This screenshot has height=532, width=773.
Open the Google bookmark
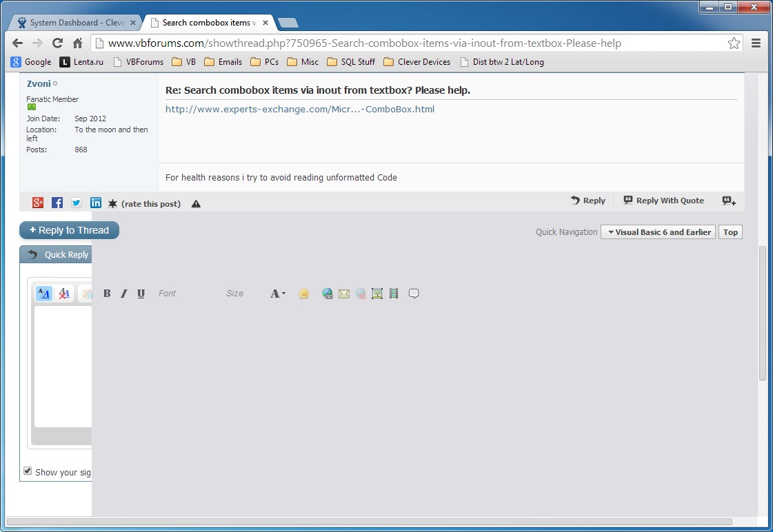[31, 62]
